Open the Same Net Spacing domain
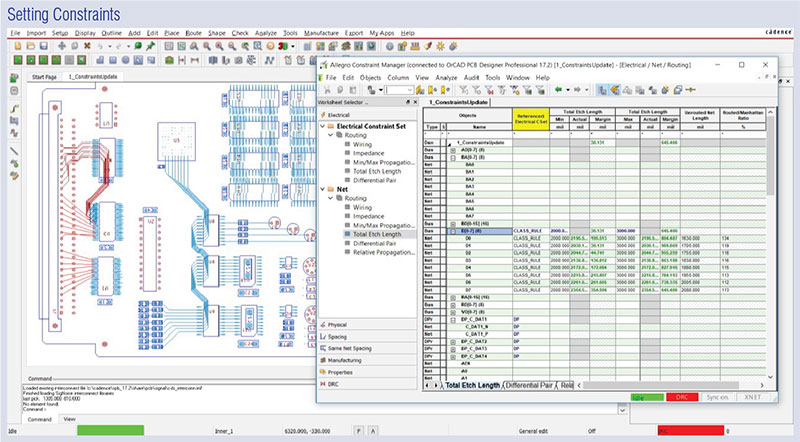The width and height of the screenshot is (800, 442). click(367, 348)
